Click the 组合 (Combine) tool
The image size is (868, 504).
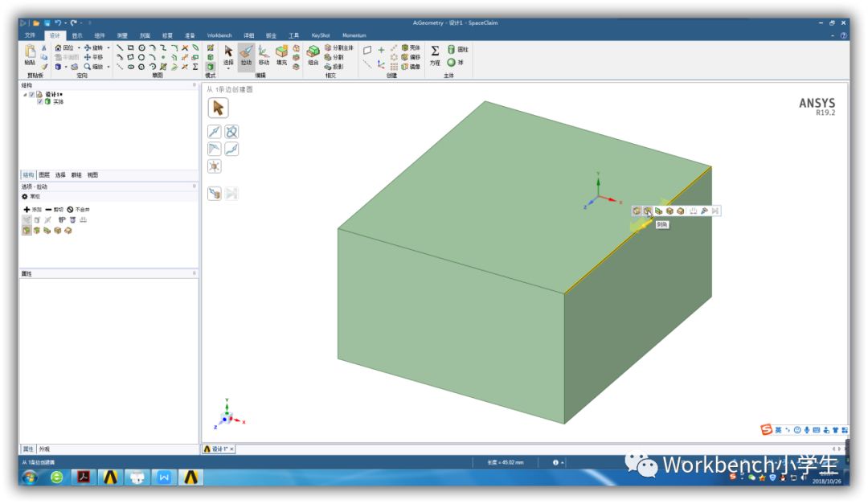tap(313, 56)
